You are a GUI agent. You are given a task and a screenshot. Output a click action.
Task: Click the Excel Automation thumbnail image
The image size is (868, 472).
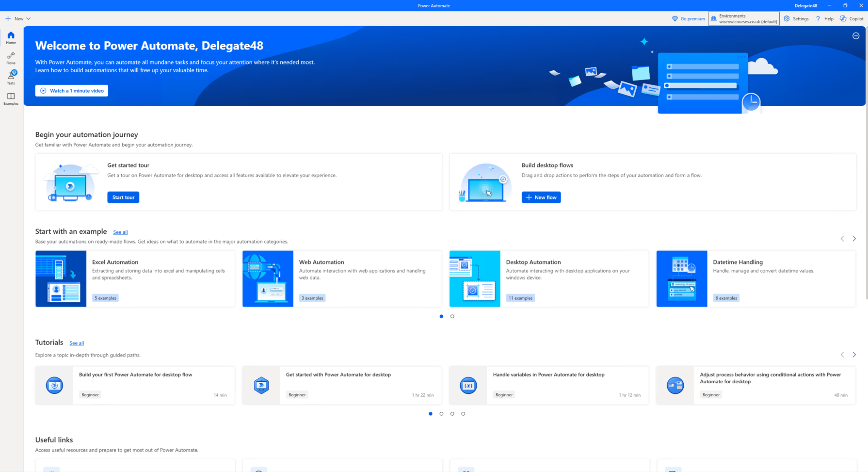click(61, 278)
